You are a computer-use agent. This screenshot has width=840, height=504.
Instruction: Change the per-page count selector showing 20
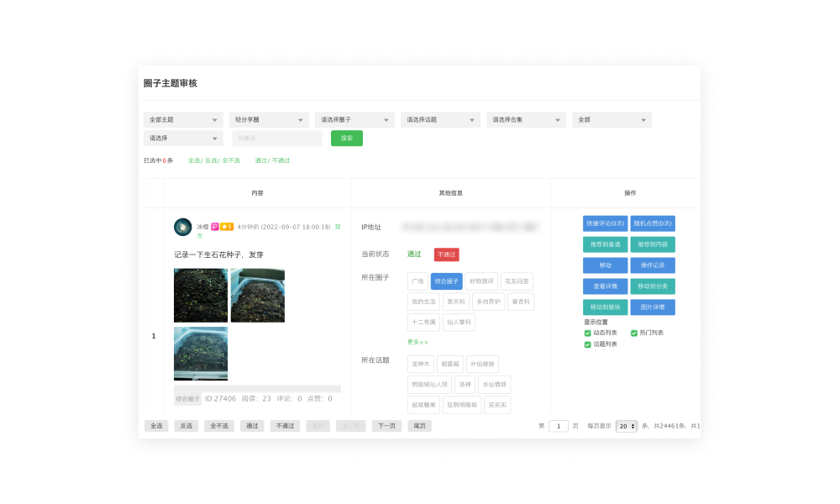click(x=627, y=426)
